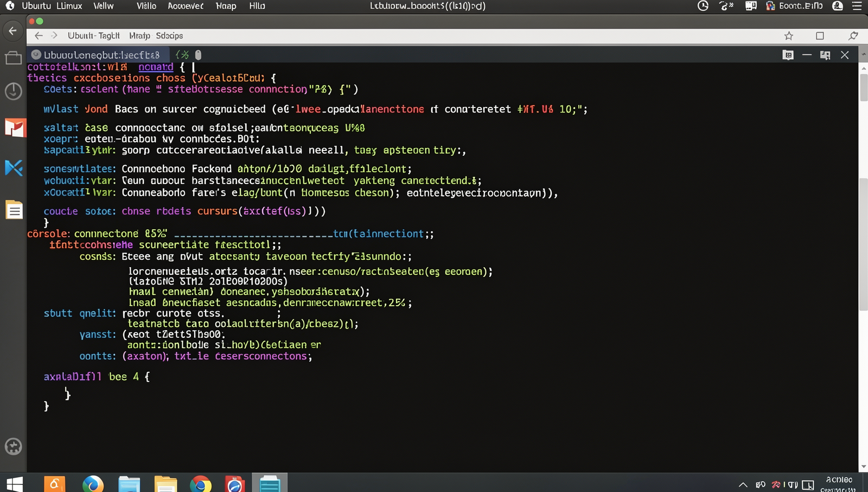Open the yellow folder in taskbar
Screen dimensions: 868x492
(x=165, y=484)
